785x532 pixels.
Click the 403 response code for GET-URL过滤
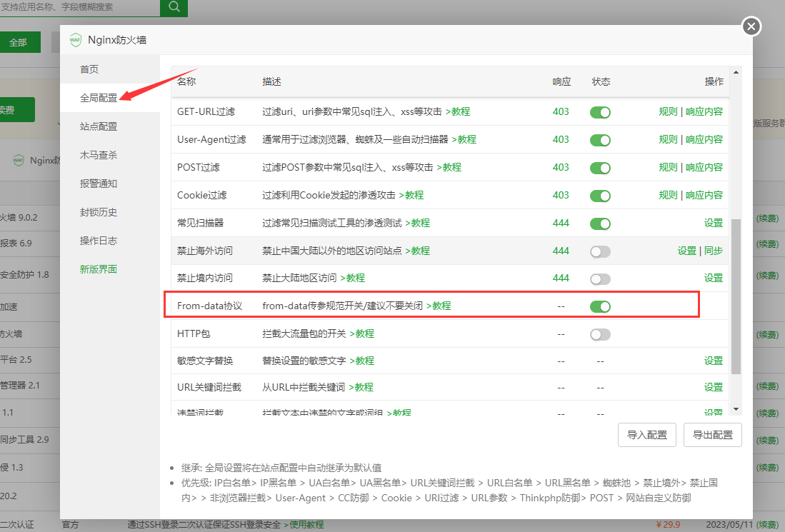561,111
